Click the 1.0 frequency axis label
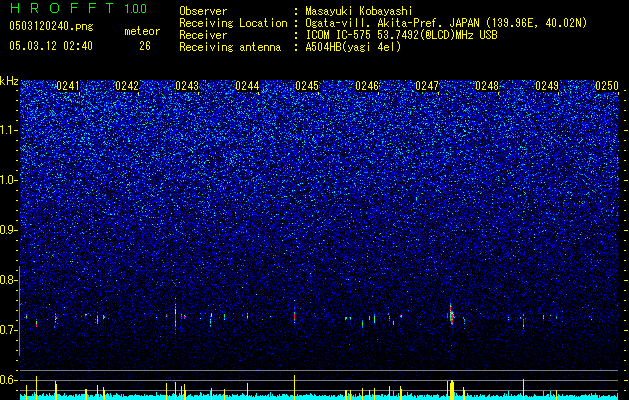 [x=7, y=180]
